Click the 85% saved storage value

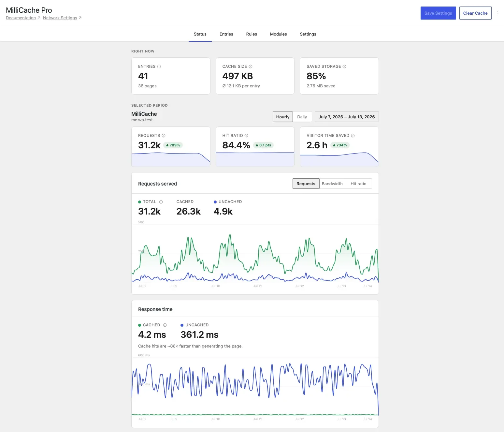[316, 76]
